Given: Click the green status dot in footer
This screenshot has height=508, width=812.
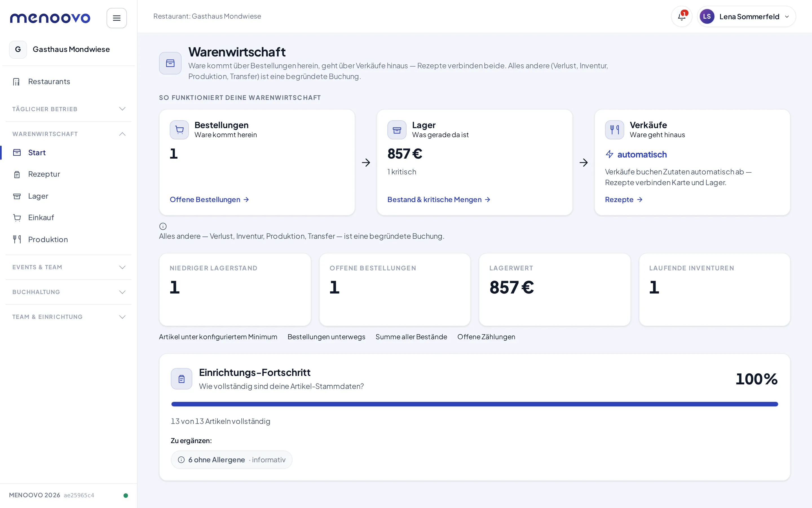Looking at the screenshot, I should (x=125, y=495).
